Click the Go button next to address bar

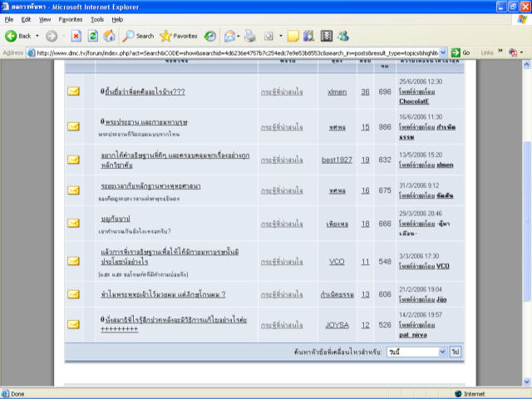(461, 52)
